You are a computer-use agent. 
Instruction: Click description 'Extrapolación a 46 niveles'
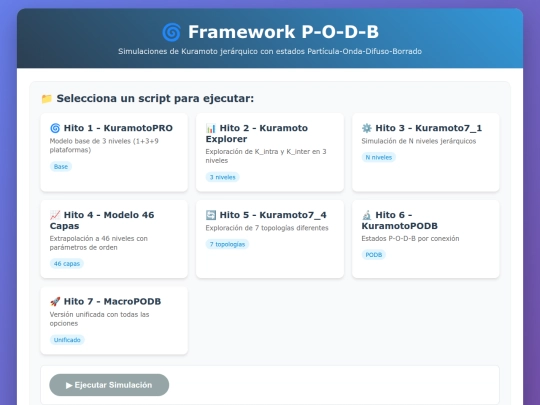98,243
